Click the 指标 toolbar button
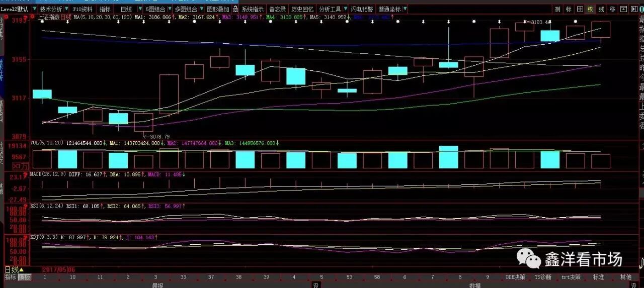The height and width of the screenshot is (288, 644). [x=105, y=9]
